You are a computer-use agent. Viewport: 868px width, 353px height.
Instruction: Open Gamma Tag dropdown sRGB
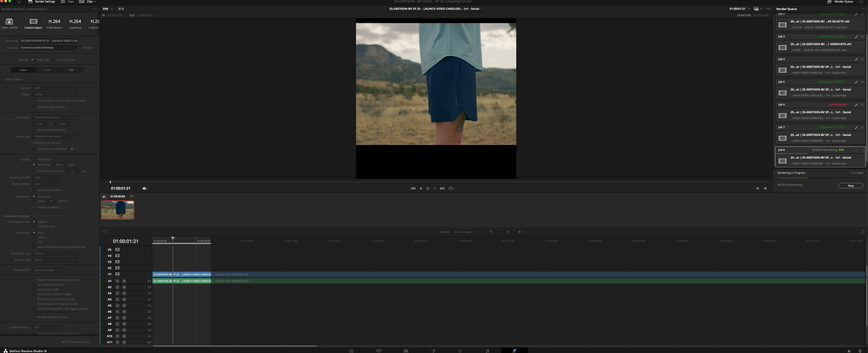pos(55,260)
